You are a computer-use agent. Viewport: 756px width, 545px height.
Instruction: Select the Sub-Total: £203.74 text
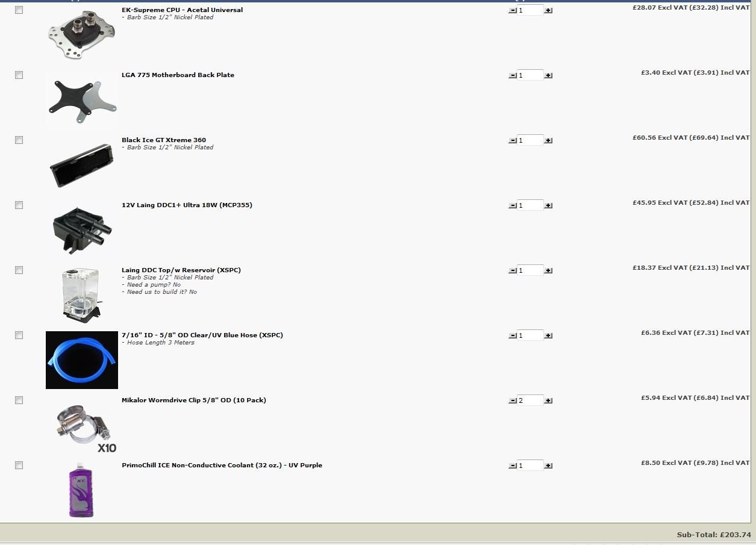coord(714,535)
